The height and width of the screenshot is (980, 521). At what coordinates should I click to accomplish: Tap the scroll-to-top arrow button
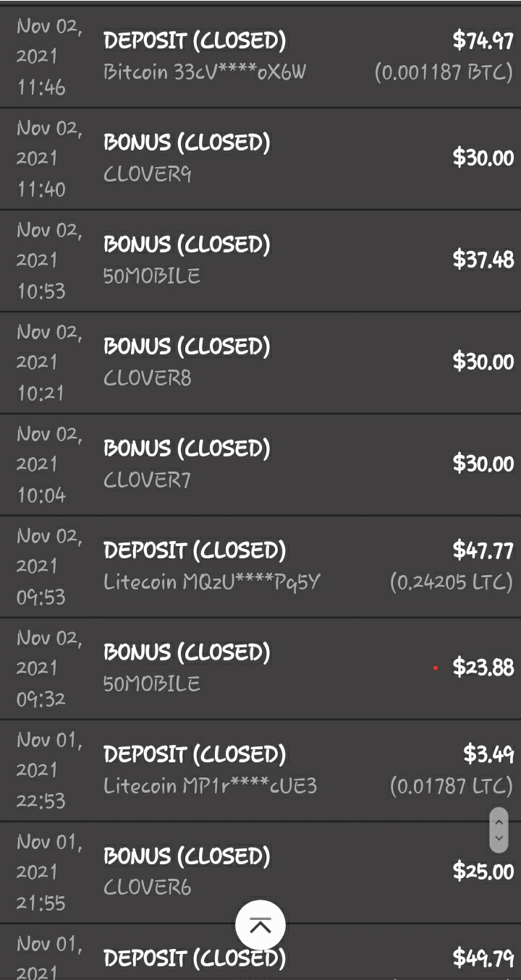click(260, 925)
